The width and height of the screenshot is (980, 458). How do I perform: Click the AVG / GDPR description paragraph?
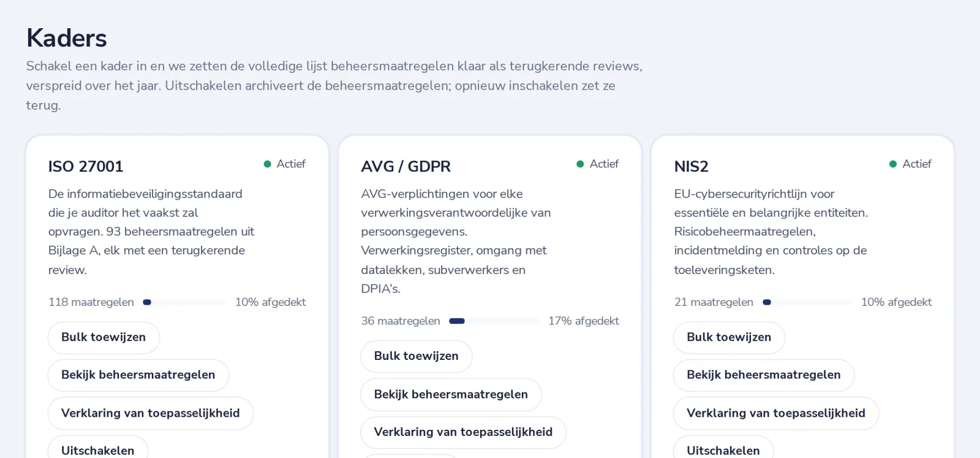[456, 241]
